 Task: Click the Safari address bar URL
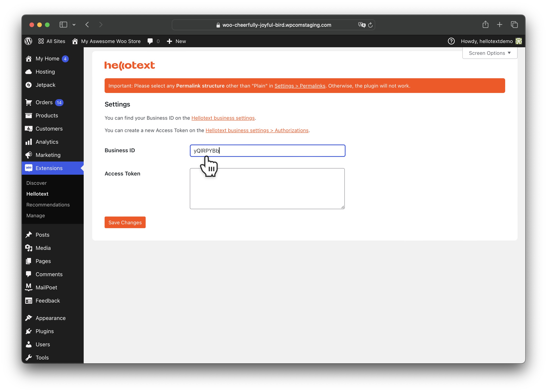pyautogui.click(x=277, y=25)
